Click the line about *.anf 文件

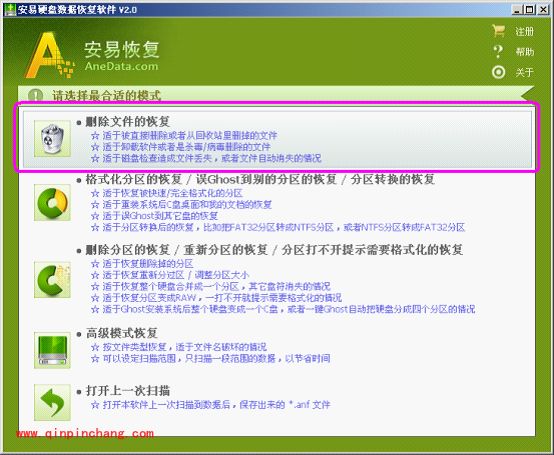(x=211, y=404)
